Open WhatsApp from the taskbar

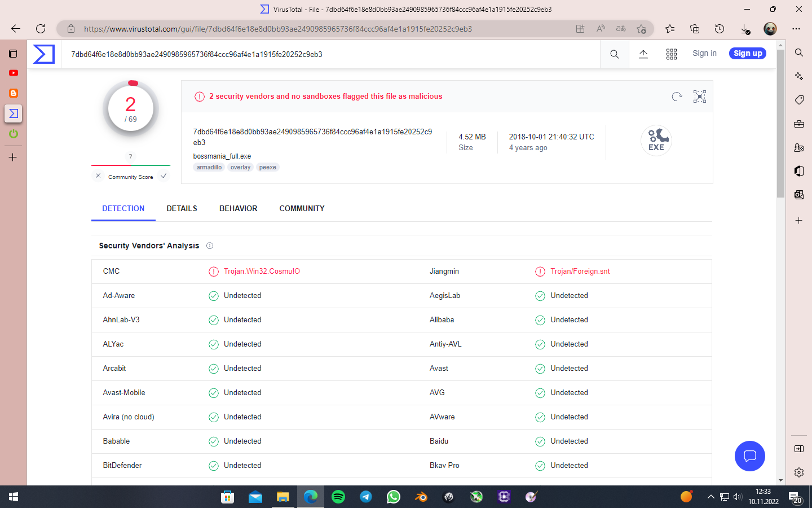[x=394, y=497]
